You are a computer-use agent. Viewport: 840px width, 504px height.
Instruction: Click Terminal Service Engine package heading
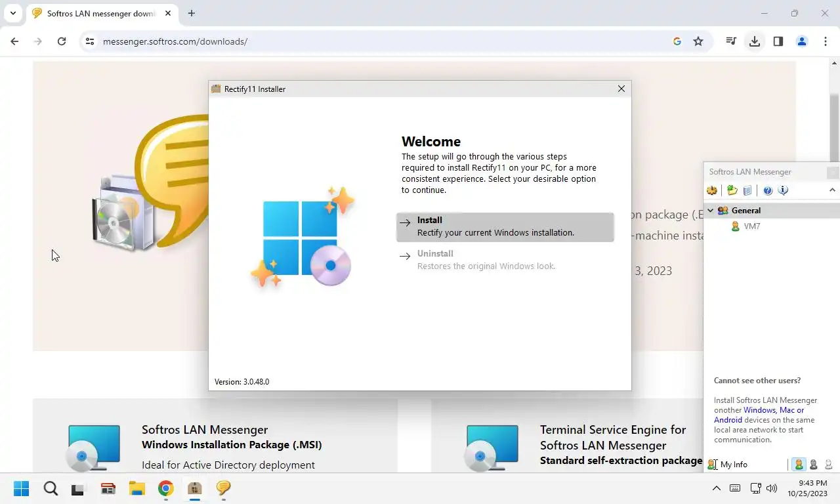(621, 445)
